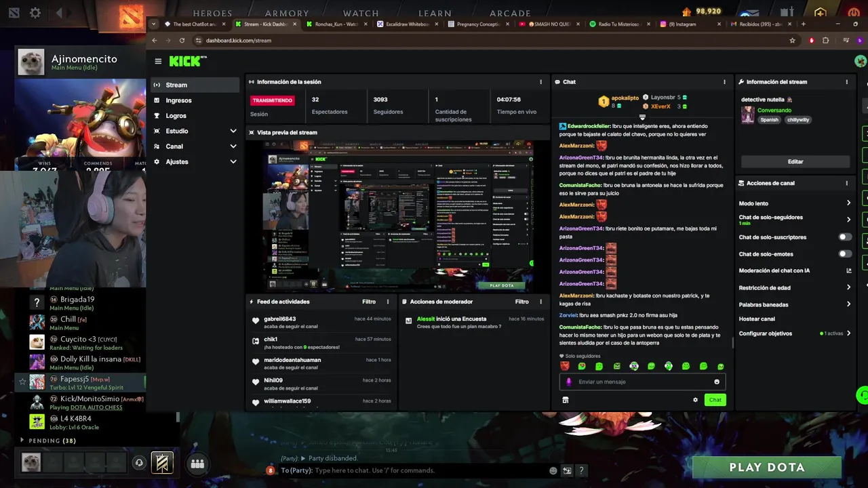Collapse the Vista previa del stream panel
868x488 pixels.
point(252,133)
